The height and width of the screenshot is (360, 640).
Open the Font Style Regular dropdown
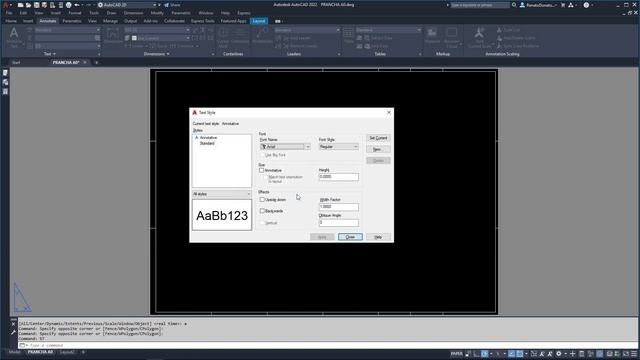tap(338, 147)
